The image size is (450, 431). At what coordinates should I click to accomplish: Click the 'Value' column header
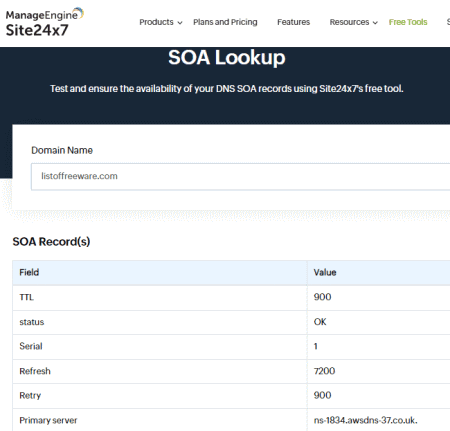click(x=379, y=273)
